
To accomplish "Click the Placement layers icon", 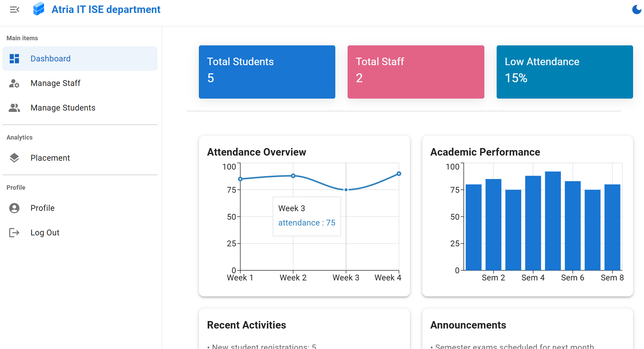I will point(14,158).
